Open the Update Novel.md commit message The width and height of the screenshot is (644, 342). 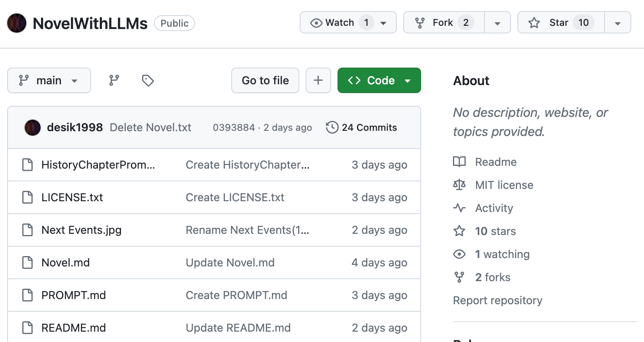point(230,262)
